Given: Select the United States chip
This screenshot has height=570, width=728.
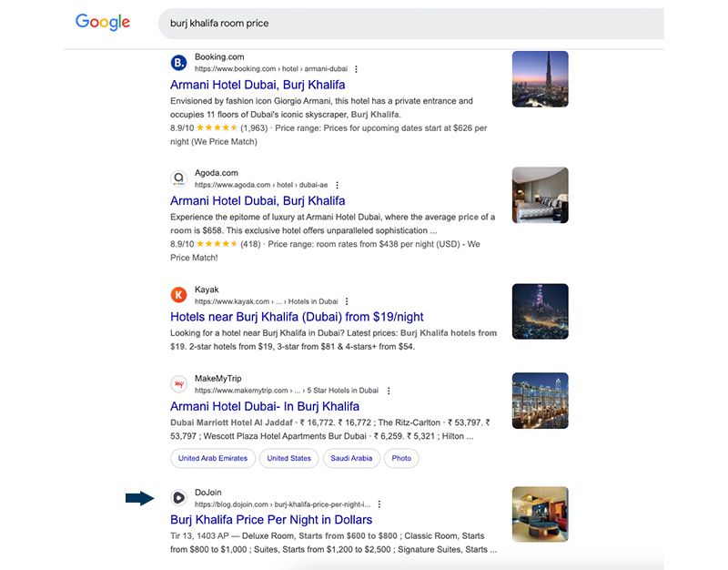Looking at the screenshot, I should [x=288, y=458].
